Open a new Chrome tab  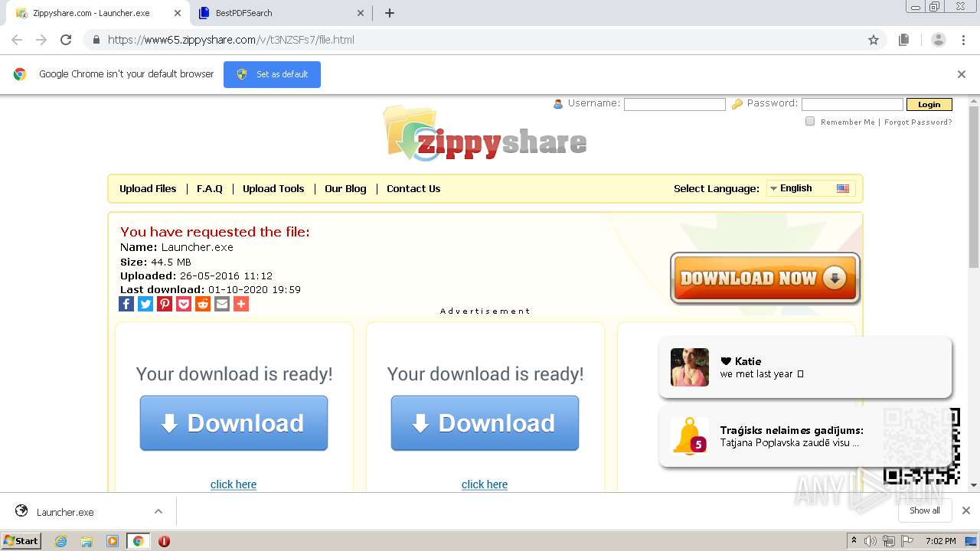(x=390, y=13)
